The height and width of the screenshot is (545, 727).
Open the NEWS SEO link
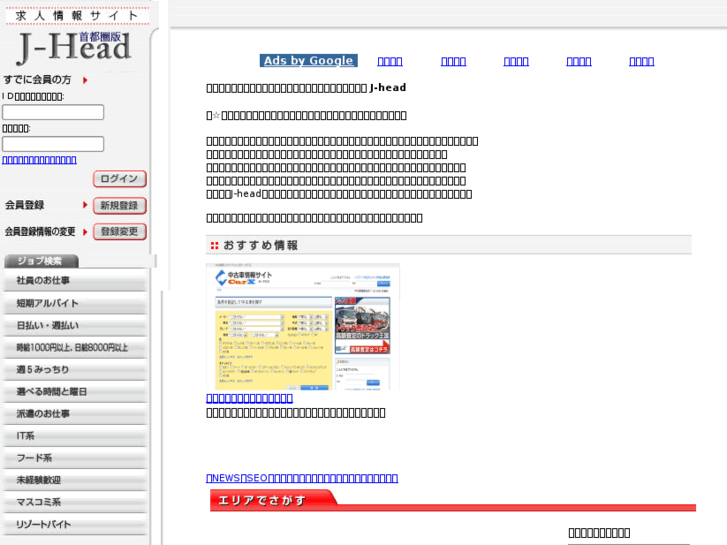pos(302,478)
